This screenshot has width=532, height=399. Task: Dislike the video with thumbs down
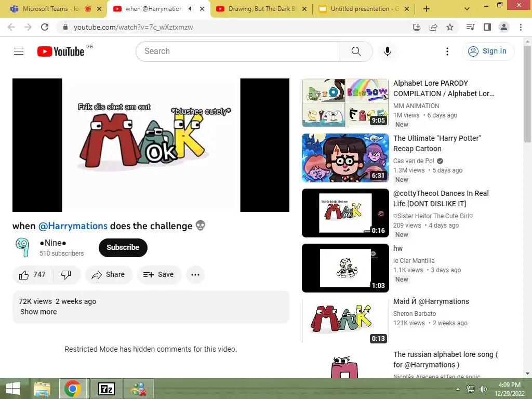click(66, 274)
